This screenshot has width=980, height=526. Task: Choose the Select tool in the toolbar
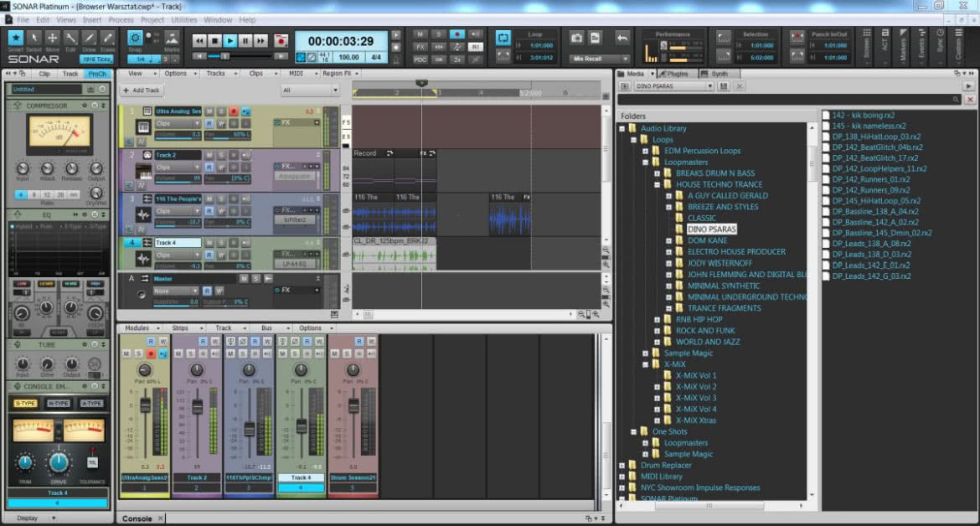34,39
